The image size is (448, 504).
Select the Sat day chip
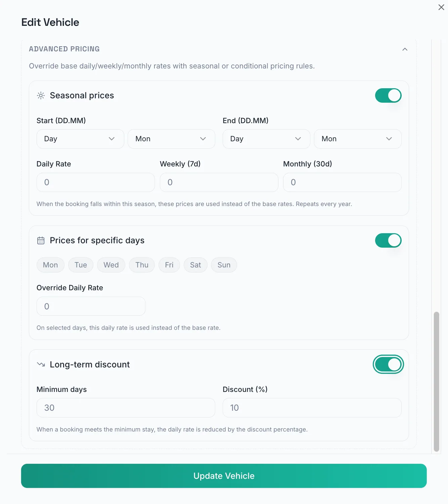tap(195, 265)
